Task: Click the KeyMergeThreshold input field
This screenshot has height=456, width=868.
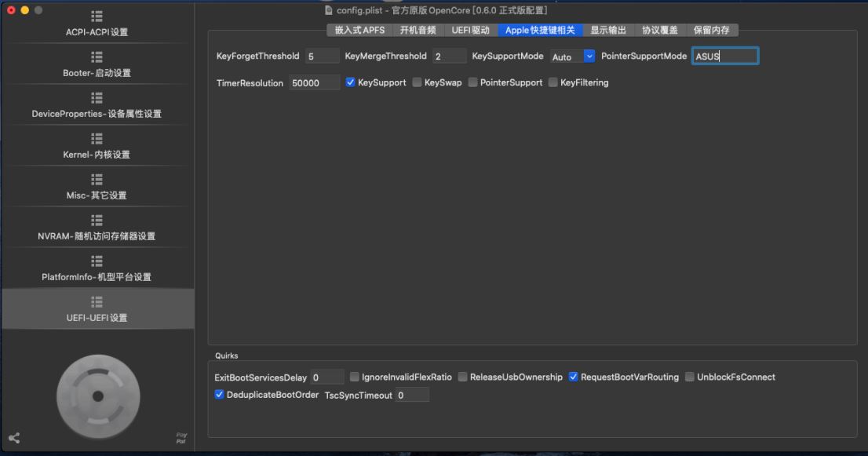Action: 450,56
